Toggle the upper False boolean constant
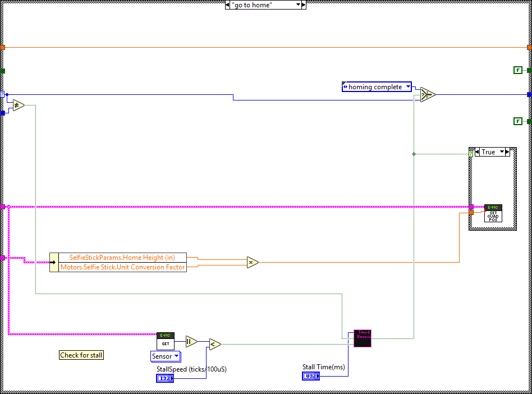The image size is (532, 394). tap(518, 70)
